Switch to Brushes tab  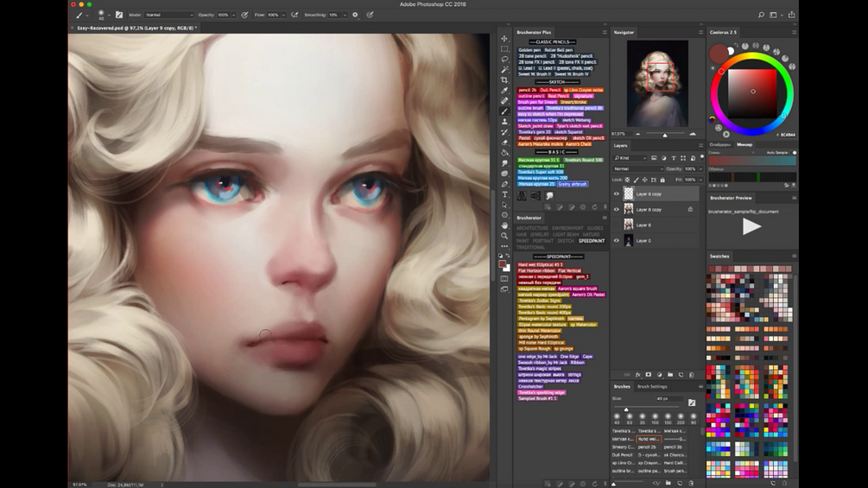pyautogui.click(x=622, y=387)
